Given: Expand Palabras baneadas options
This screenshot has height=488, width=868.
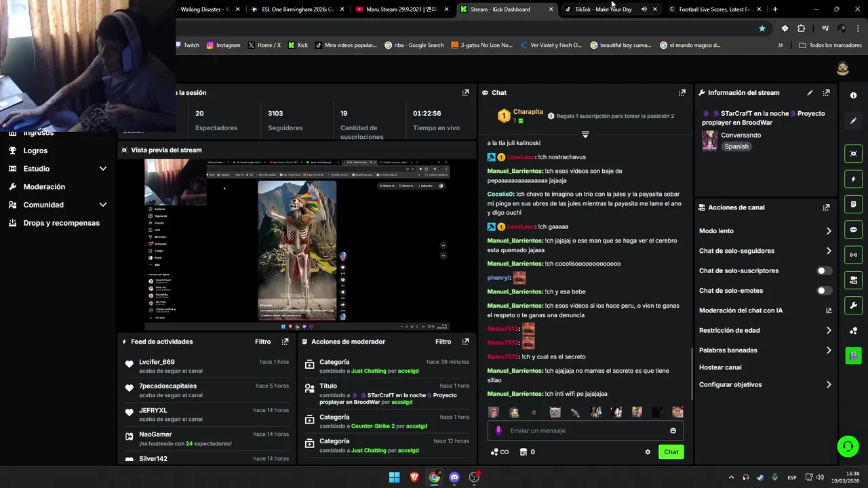Looking at the screenshot, I should coord(829,350).
